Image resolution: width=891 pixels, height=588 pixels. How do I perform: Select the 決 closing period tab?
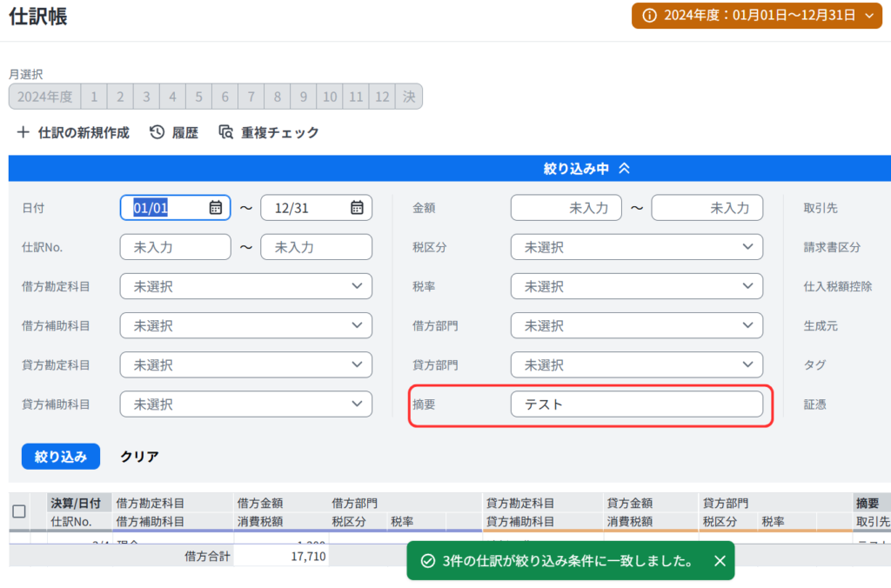408,97
